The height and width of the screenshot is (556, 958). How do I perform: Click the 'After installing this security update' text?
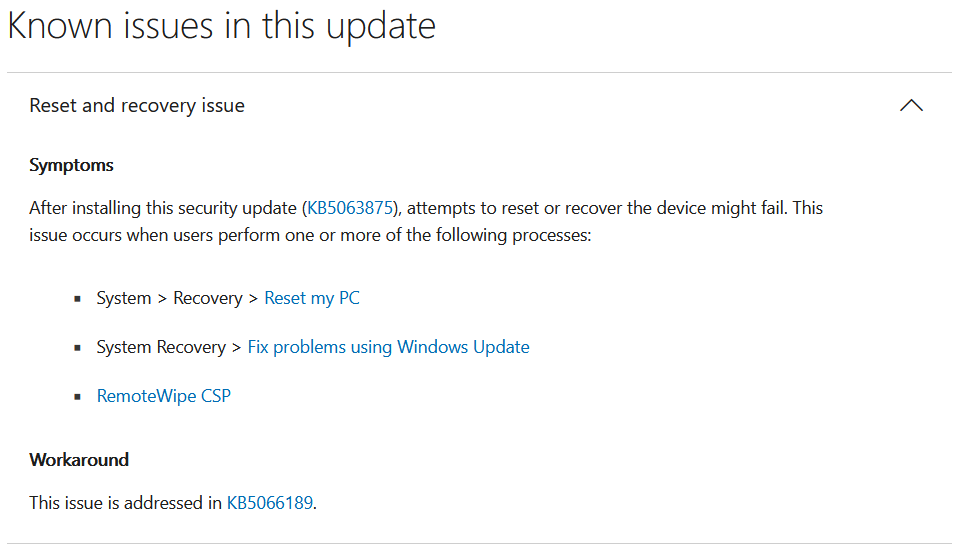(x=163, y=208)
